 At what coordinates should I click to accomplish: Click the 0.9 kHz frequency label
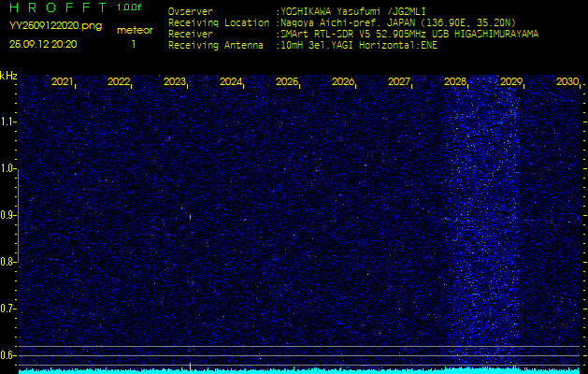(7, 215)
